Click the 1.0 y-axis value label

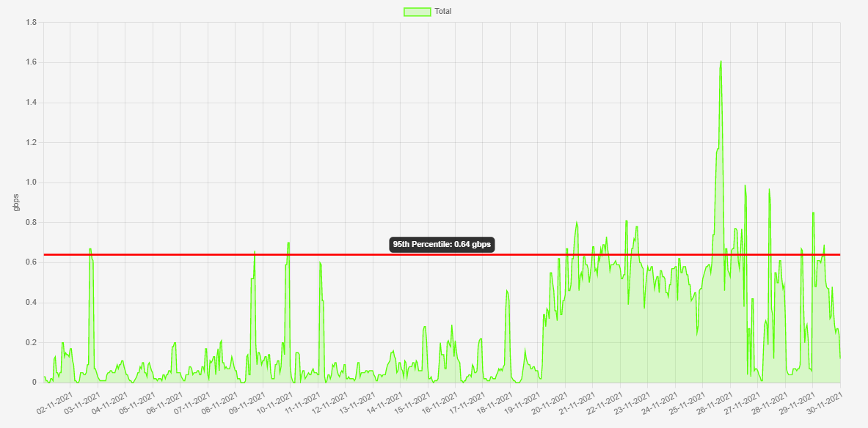pyautogui.click(x=32, y=182)
